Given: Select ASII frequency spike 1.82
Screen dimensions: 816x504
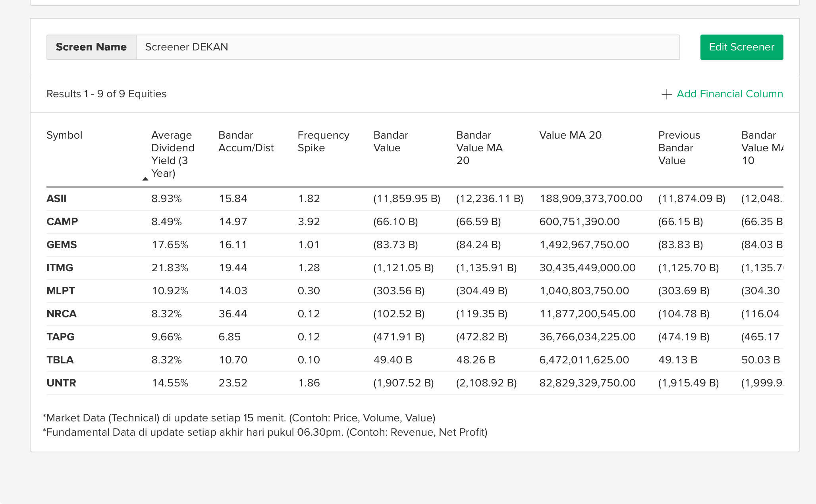Looking at the screenshot, I should coord(309,199).
